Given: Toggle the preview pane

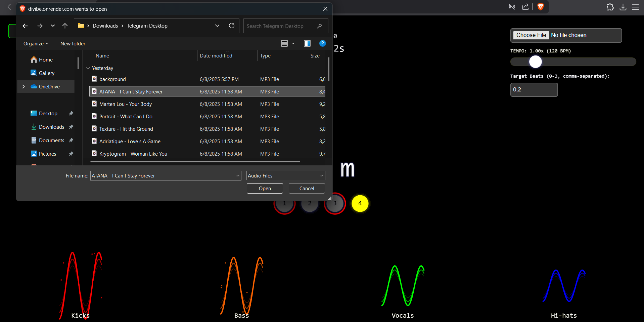Looking at the screenshot, I should pyautogui.click(x=307, y=43).
